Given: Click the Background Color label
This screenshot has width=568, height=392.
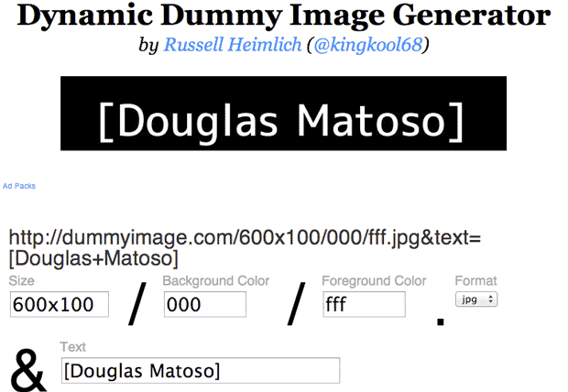Looking at the screenshot, I should coord(216,282).
